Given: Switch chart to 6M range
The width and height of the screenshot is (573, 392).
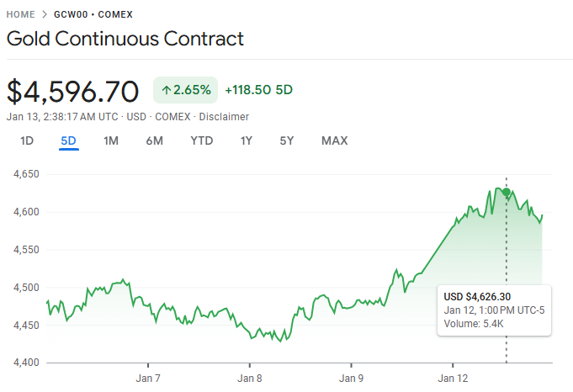Looking at the screenshot, I should tap(154, 140).
